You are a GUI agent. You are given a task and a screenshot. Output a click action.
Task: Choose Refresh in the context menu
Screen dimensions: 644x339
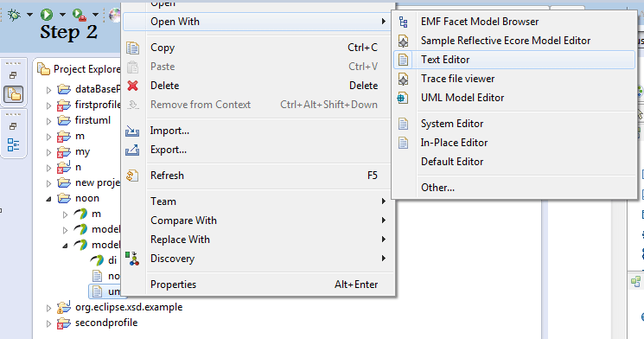pos(258,176)
